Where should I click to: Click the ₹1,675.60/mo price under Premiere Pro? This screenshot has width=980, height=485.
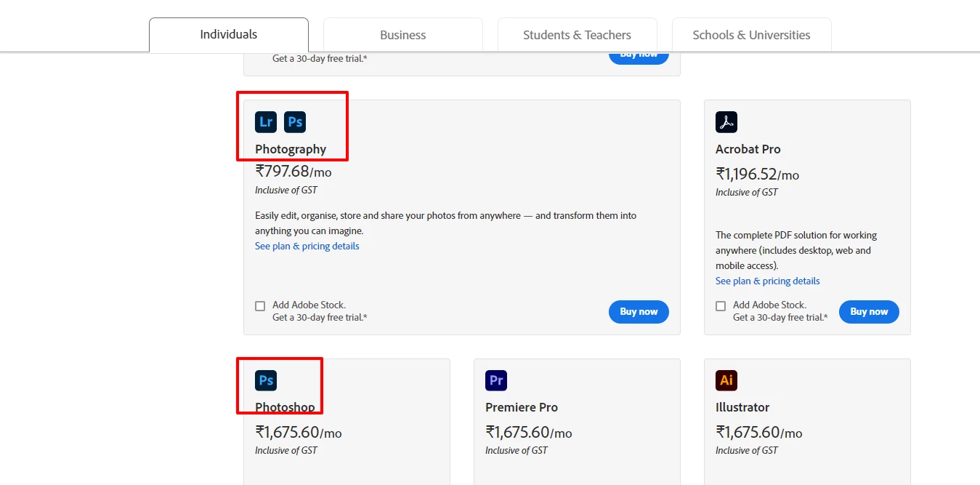coord(529,433)
